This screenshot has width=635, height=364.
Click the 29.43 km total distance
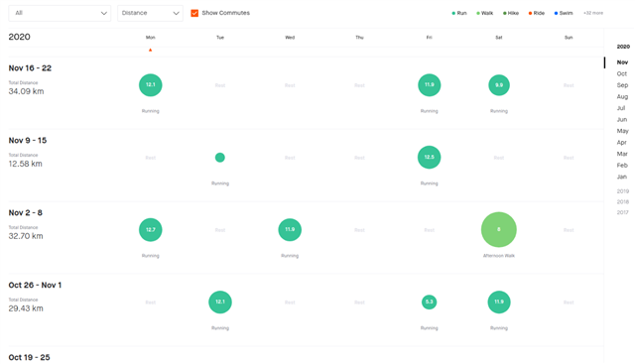point(26,308)
